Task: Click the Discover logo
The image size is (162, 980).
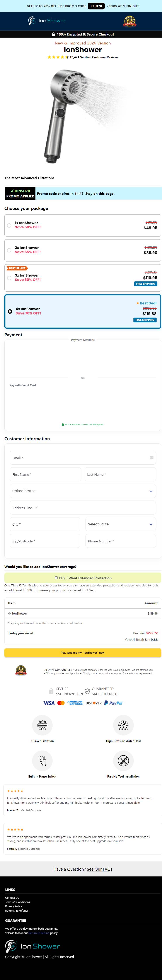Action: (x=94, y=703)
